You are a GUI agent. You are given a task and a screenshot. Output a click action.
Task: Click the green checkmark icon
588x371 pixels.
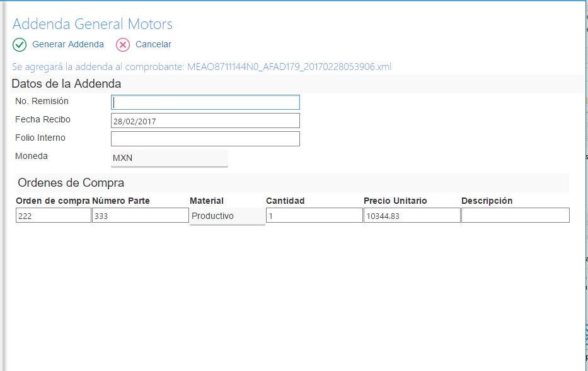(20, 45)
